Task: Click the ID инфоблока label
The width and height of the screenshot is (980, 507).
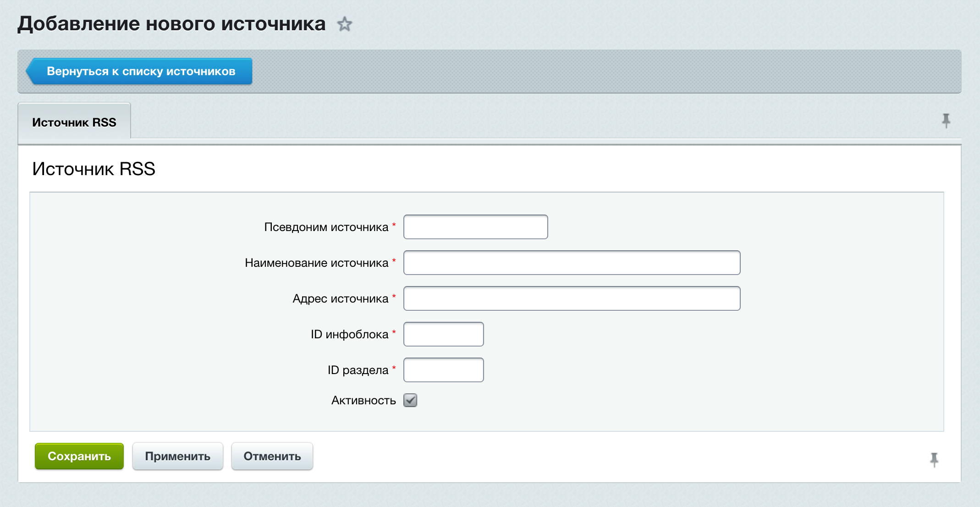Action: [x=350, y=334]
